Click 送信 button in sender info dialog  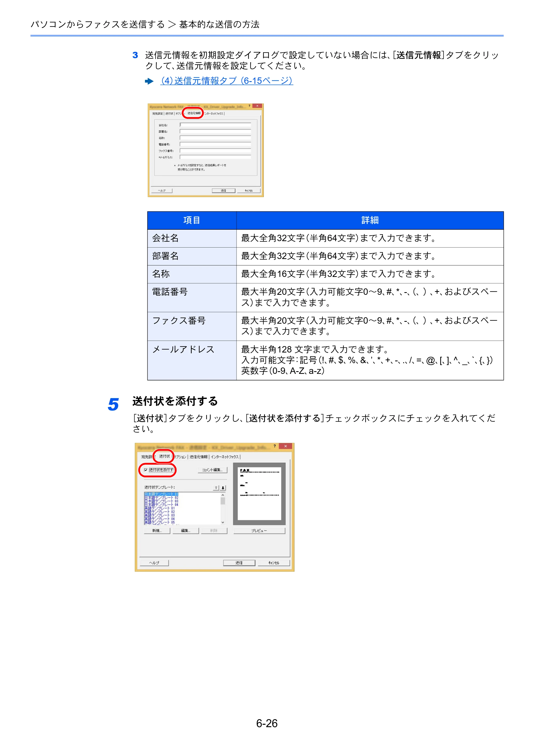click(x=223, y=191)
